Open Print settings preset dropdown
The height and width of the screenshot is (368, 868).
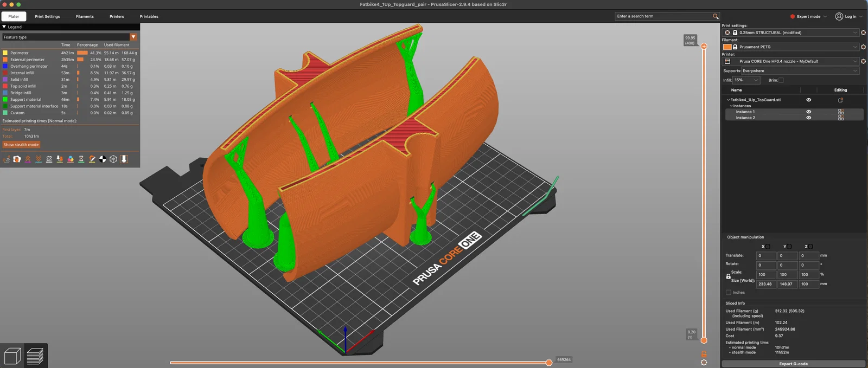click(791, 33)
